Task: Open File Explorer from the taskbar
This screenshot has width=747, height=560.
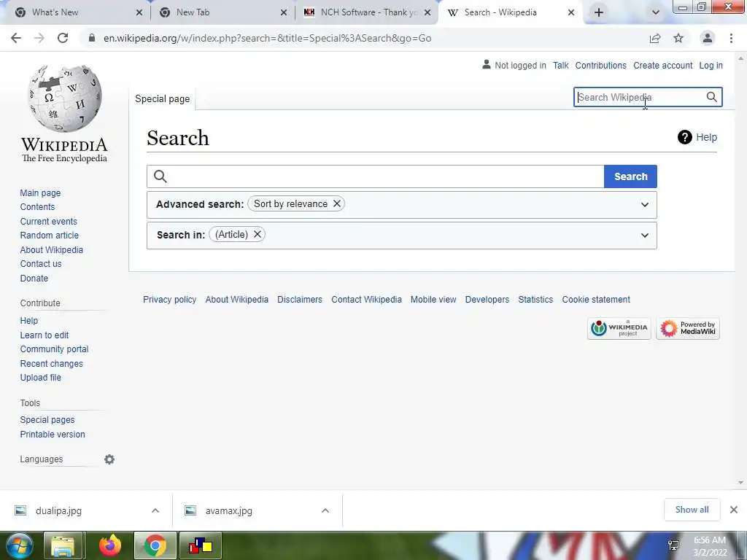Action: pos(63,545)
